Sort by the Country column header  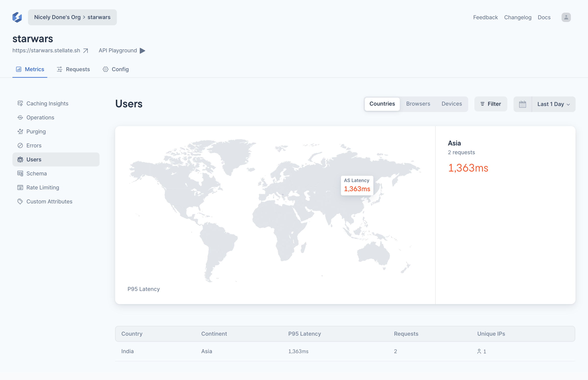click(132, 334)
